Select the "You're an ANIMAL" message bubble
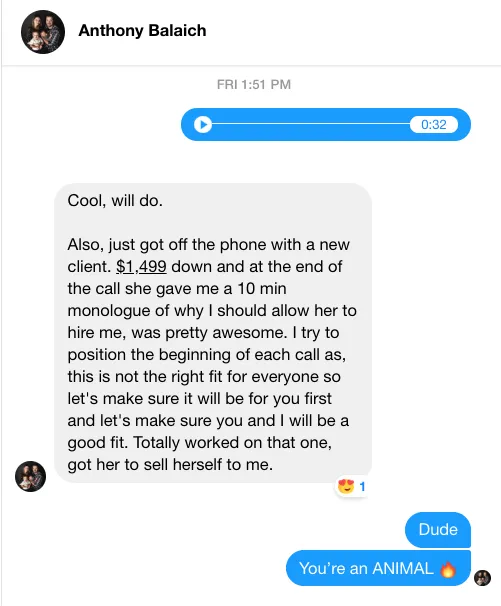Screen dimensions: 501x606 [378, 568]
